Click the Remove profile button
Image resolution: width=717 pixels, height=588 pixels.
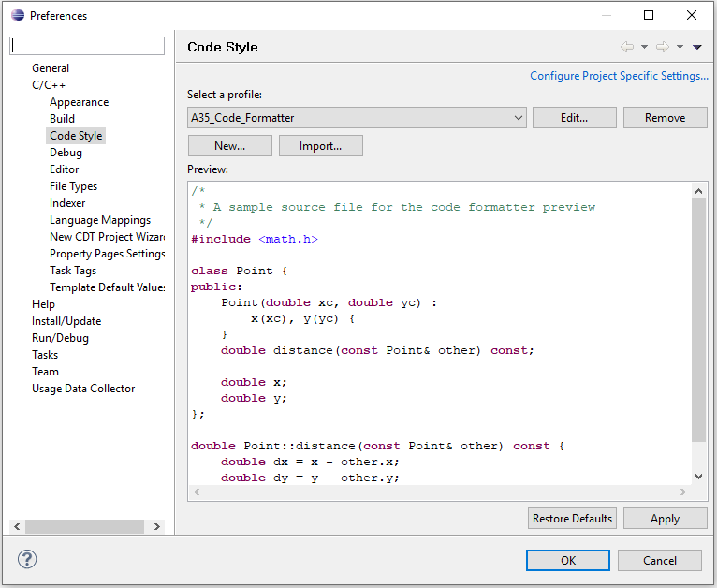(665, 118)
